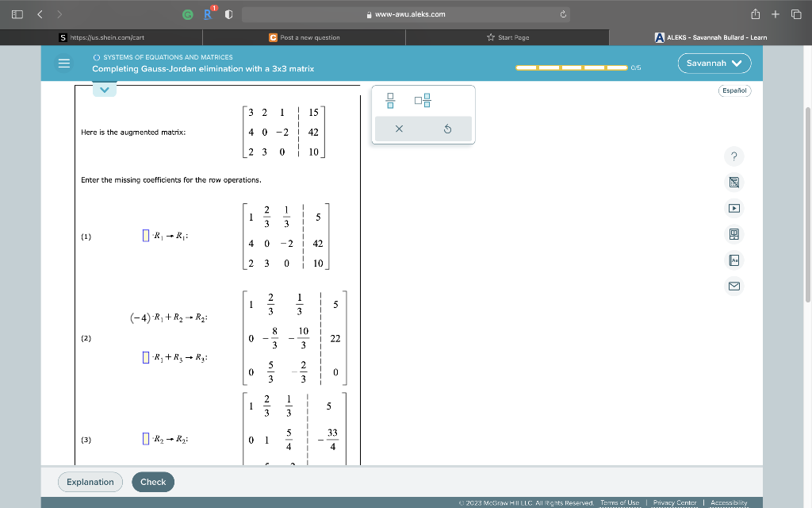
Task: Click the 0/5 progress bar
Action: [x=571, y=68]
